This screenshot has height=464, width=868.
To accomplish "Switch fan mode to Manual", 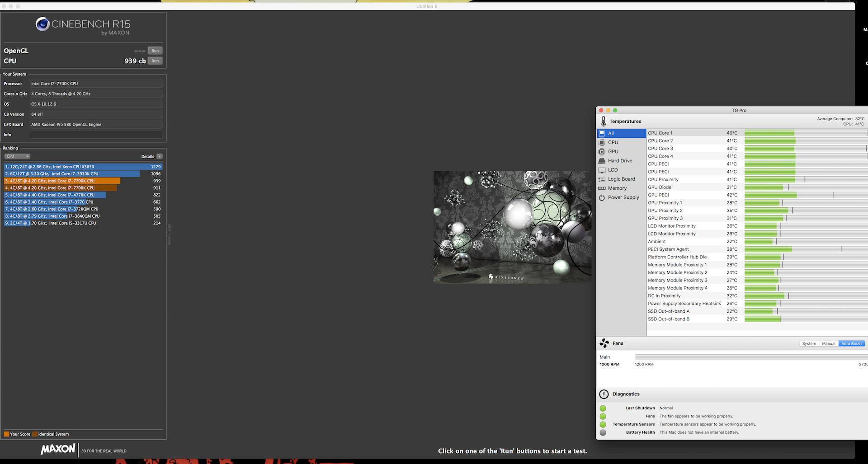I will pyautogui.click(x=829, y=343).
